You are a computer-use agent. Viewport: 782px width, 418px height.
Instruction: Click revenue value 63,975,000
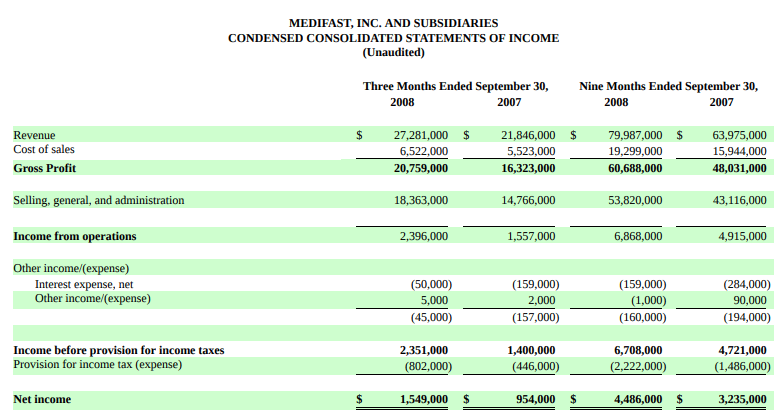pos(739,135)
